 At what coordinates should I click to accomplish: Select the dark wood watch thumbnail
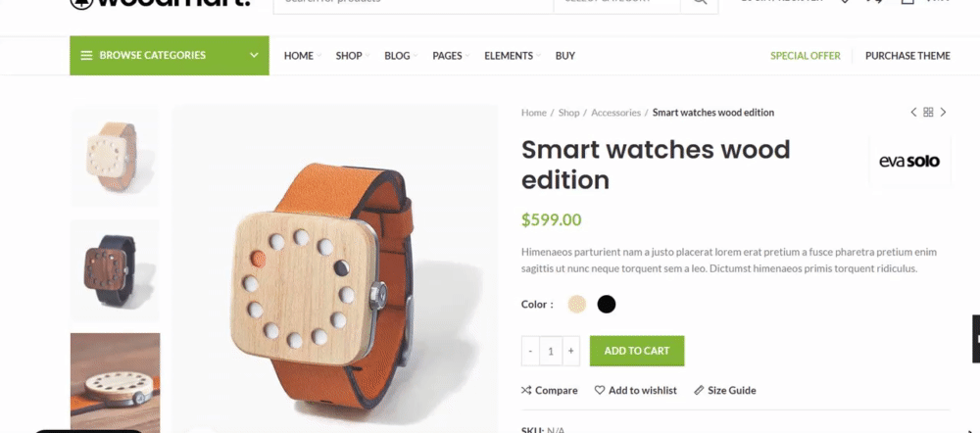pos(115,270)
